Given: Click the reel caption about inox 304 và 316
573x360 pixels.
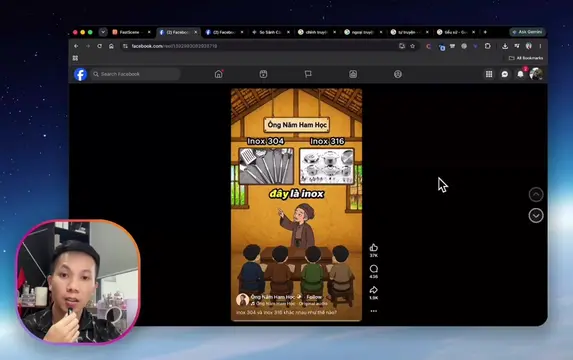Looking at the screenshot, I should click(286, 312).
